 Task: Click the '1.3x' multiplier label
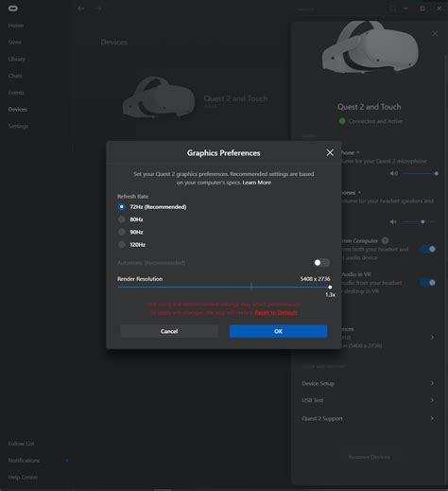coord(330,294)
